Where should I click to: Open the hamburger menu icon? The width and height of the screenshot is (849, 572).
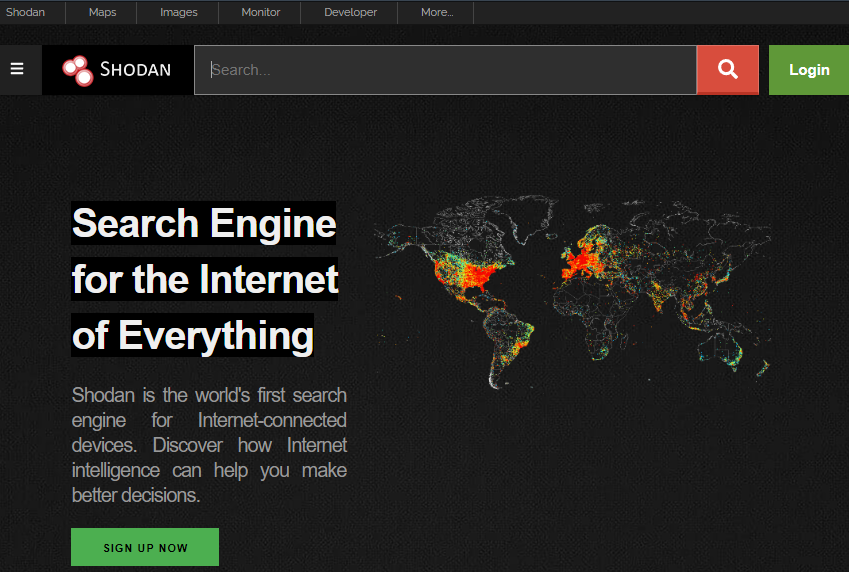pyautogui.click(x=17, y=69)
